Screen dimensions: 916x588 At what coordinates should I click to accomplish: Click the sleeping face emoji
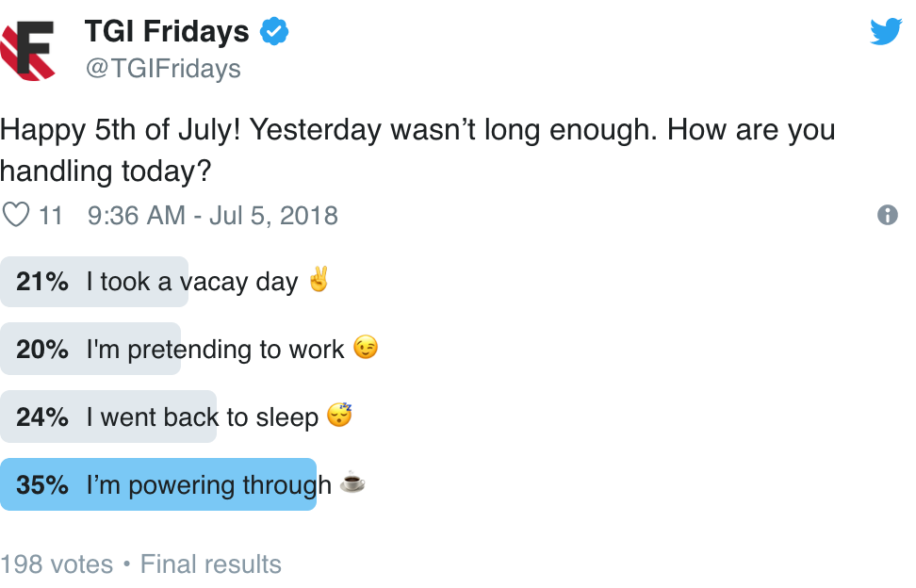coord(339,415)
